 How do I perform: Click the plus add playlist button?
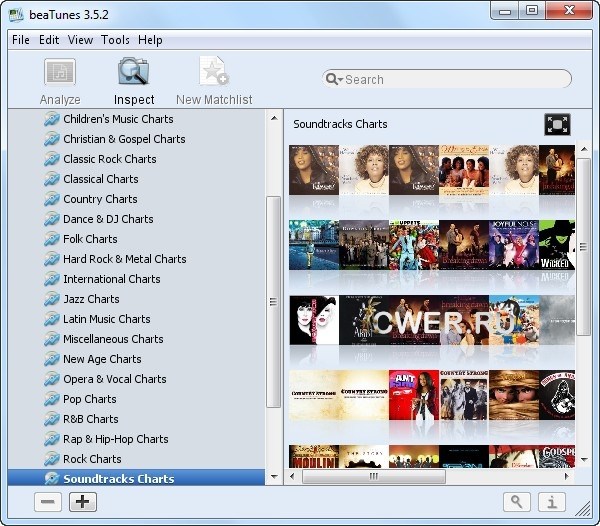(x=83, y=502)
